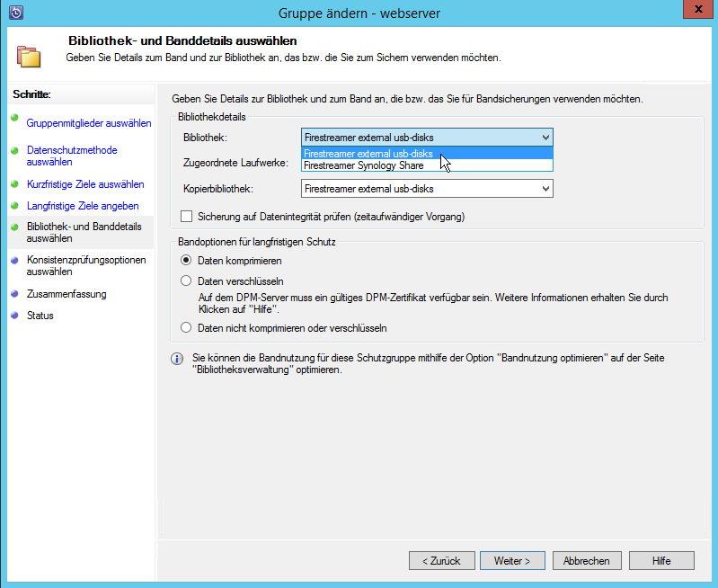Click the folder icon in wizard header
Screen dimensions: 718x588
pyautogui.click(x=29, y=54)
